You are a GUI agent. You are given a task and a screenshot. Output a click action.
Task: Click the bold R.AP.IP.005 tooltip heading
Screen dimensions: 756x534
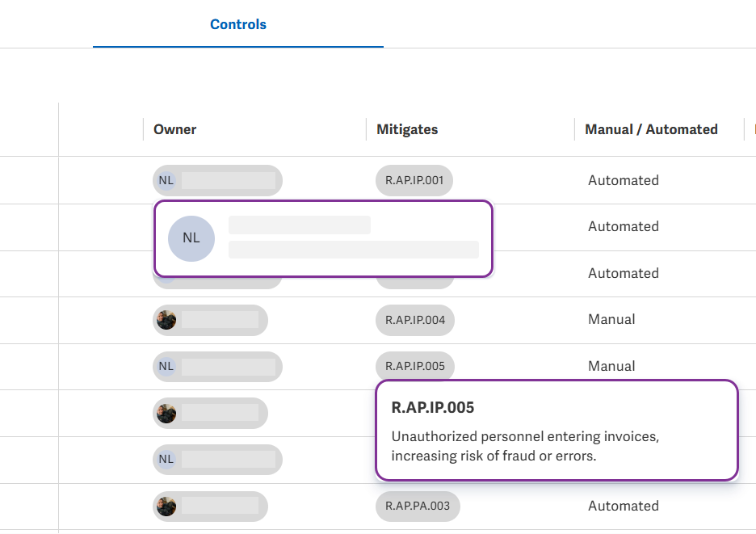tap(433, 408)
